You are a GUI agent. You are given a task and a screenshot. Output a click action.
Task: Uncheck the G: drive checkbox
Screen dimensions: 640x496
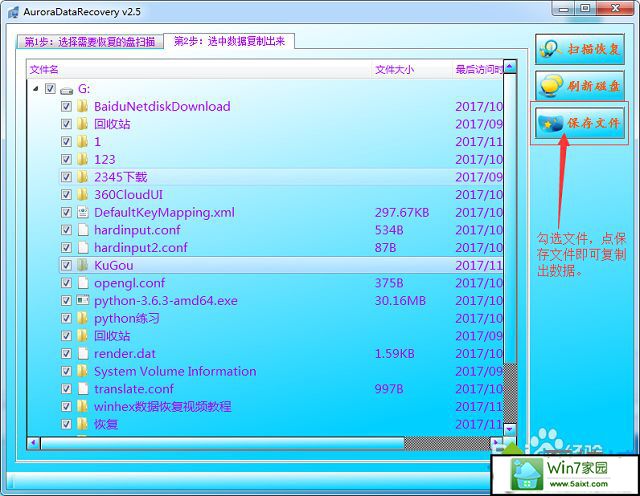(50, 89)
